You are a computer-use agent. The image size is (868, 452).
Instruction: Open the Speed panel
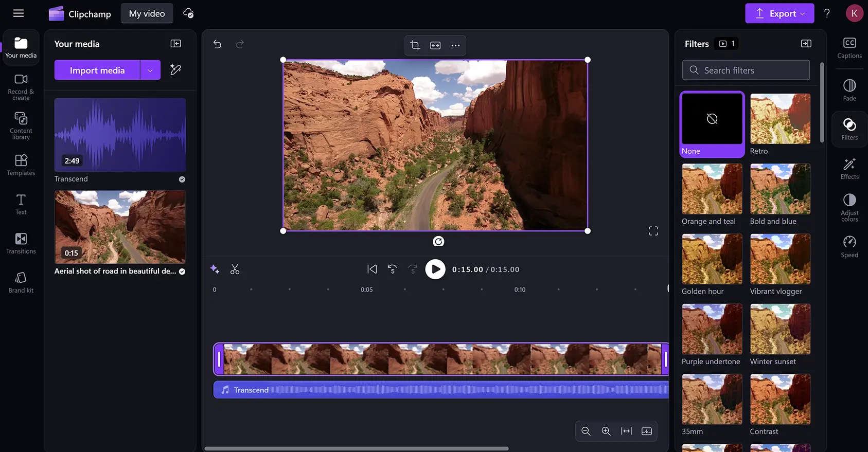pyautogui.click(x=849, y=246)
